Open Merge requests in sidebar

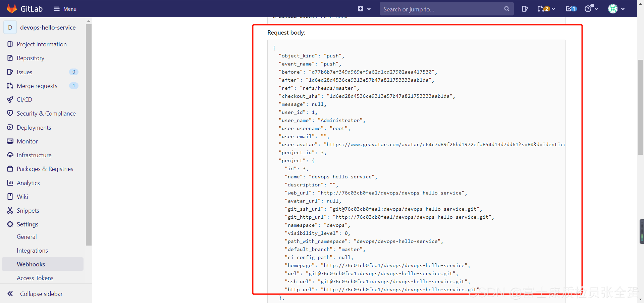point(37,86)
